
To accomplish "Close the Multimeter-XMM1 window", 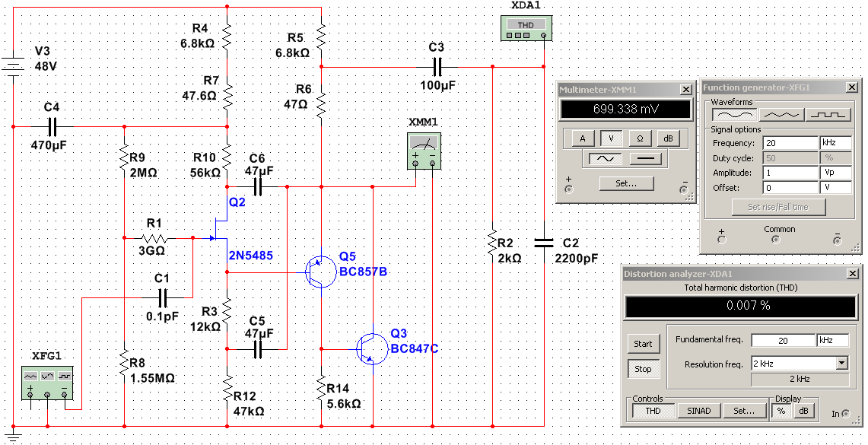I will pos(685,89).
